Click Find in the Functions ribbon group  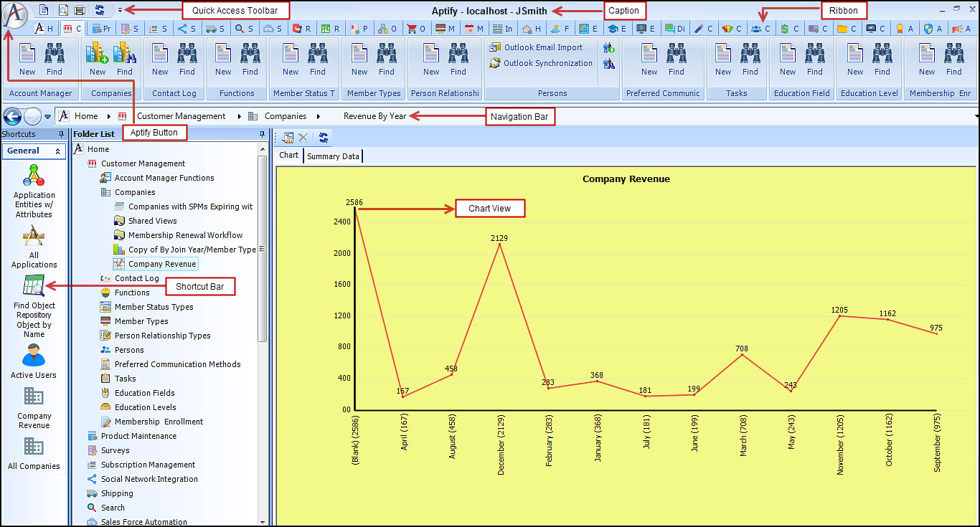(250, 59)
